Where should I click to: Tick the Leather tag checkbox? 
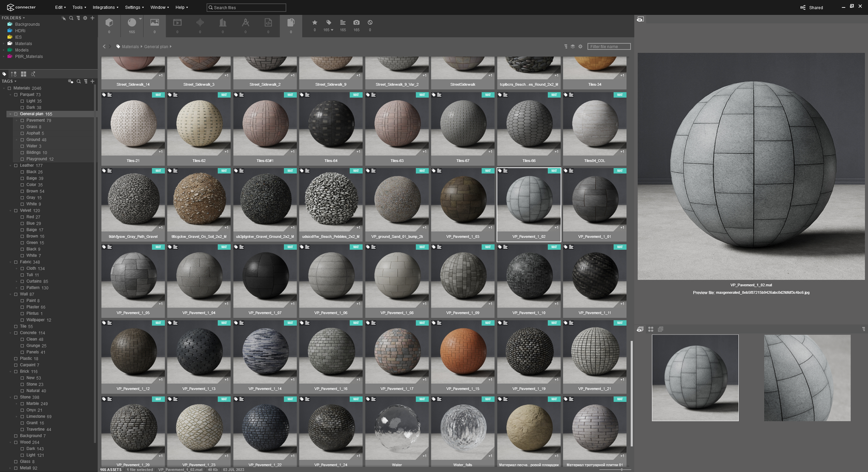click(x=16, y=165)
